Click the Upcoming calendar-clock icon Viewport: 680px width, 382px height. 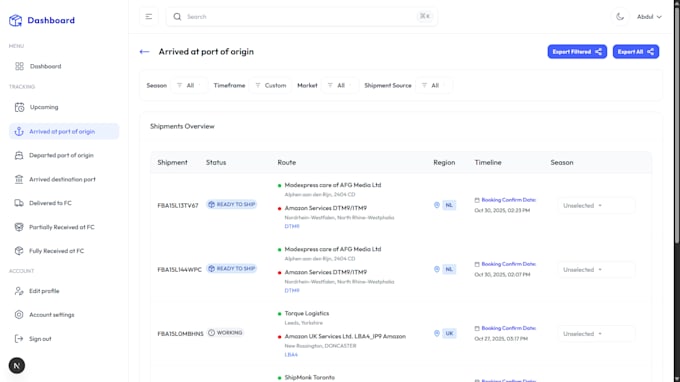coord(19,107)
